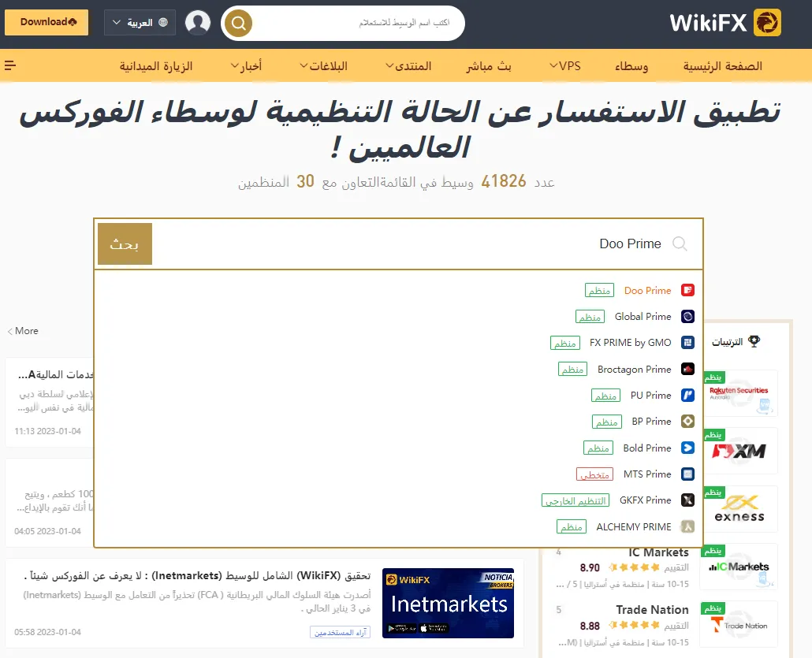
Task: Click the WikiFX logo
Action: pos(725,23)
